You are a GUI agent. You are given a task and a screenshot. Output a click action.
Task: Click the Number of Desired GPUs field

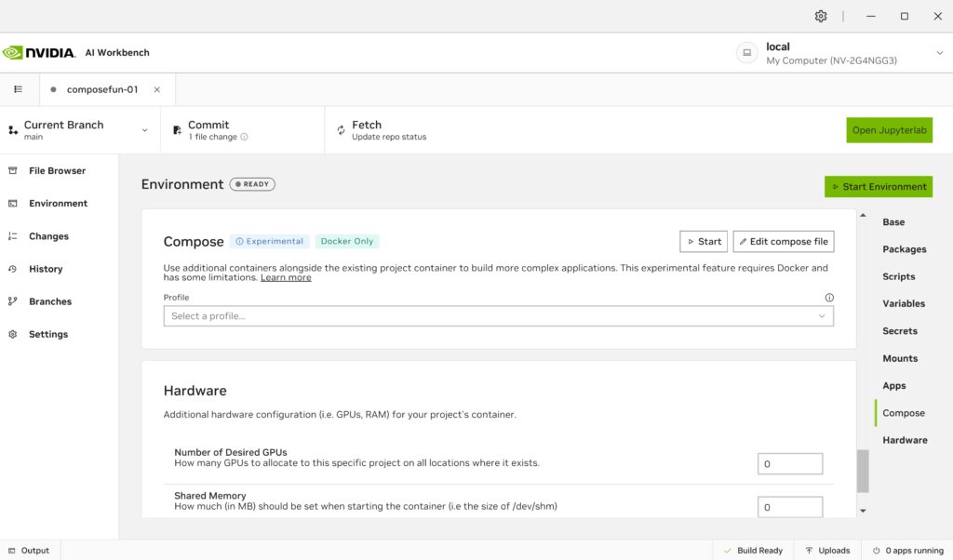789,462
